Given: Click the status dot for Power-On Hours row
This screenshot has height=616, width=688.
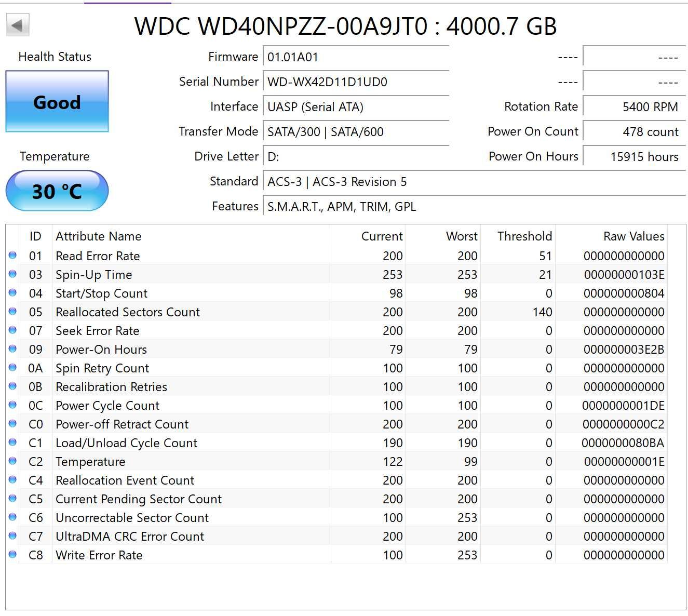Looking at the screenshot, I should point(12,349).
